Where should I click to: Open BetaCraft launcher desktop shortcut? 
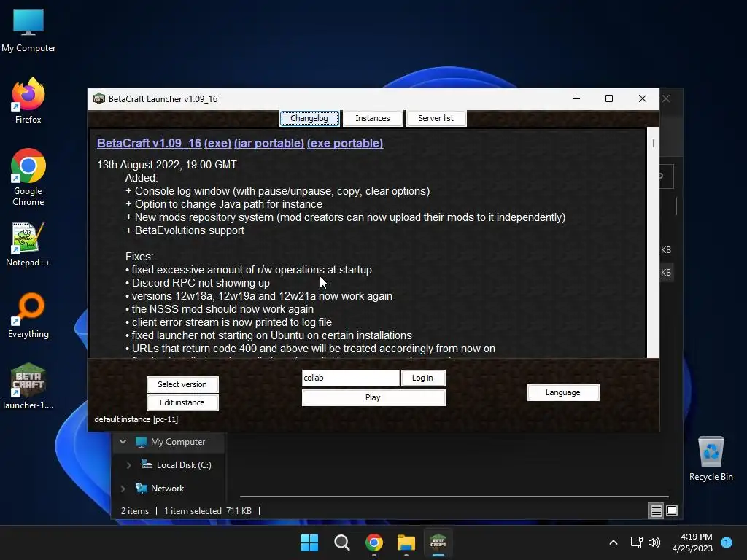pos(28,386)
